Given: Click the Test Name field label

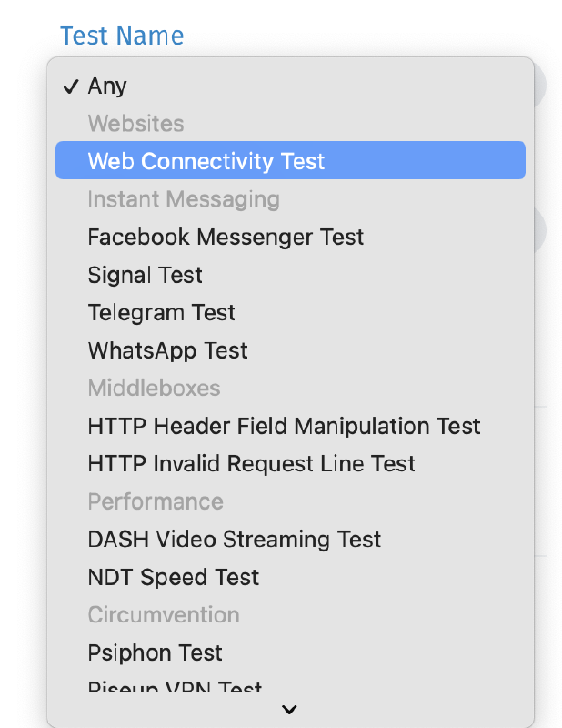Looking at the screenshot, I should 122,36.
